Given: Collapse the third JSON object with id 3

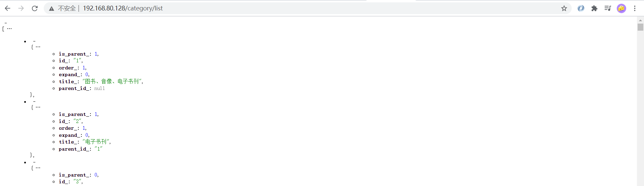Looking at the screenshot, I should coord(34,162).
